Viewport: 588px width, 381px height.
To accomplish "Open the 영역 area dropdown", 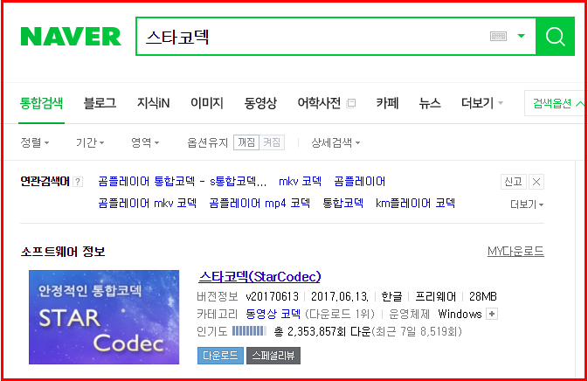I will point(145,142).
